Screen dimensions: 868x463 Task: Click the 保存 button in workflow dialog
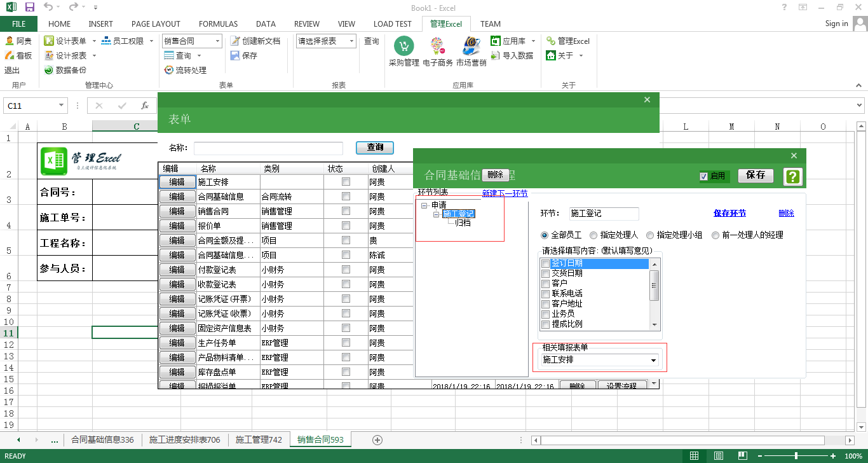click(756, 176)
